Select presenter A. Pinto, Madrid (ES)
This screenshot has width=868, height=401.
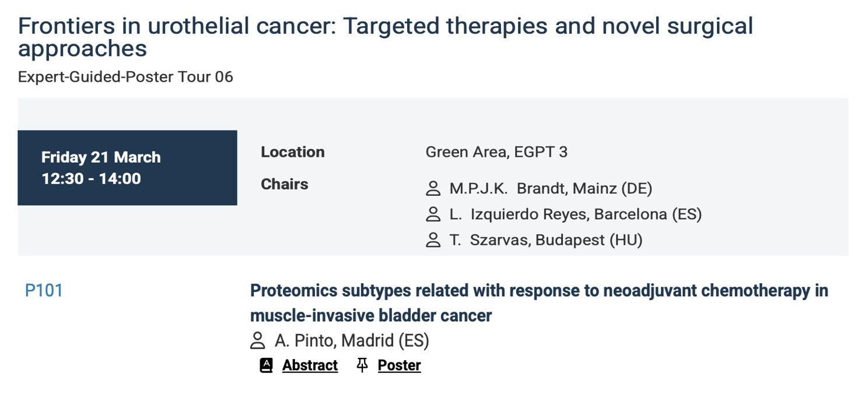(352, 341)
